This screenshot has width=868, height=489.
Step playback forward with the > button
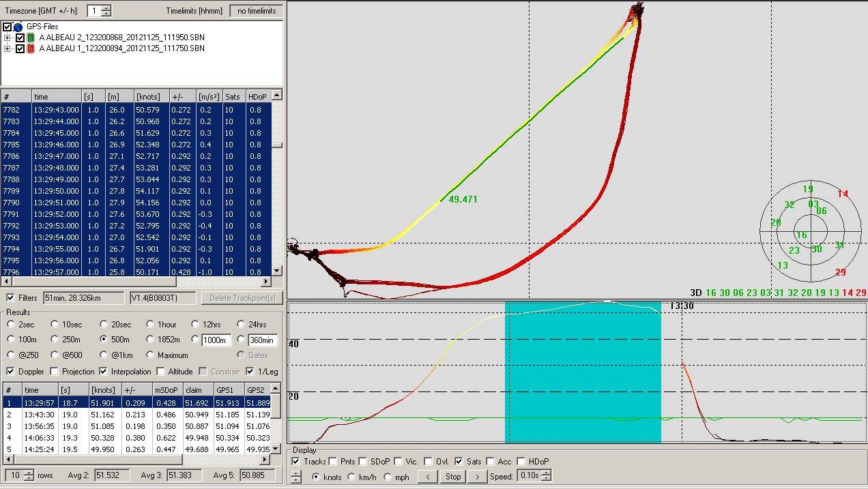coord(478,476)
